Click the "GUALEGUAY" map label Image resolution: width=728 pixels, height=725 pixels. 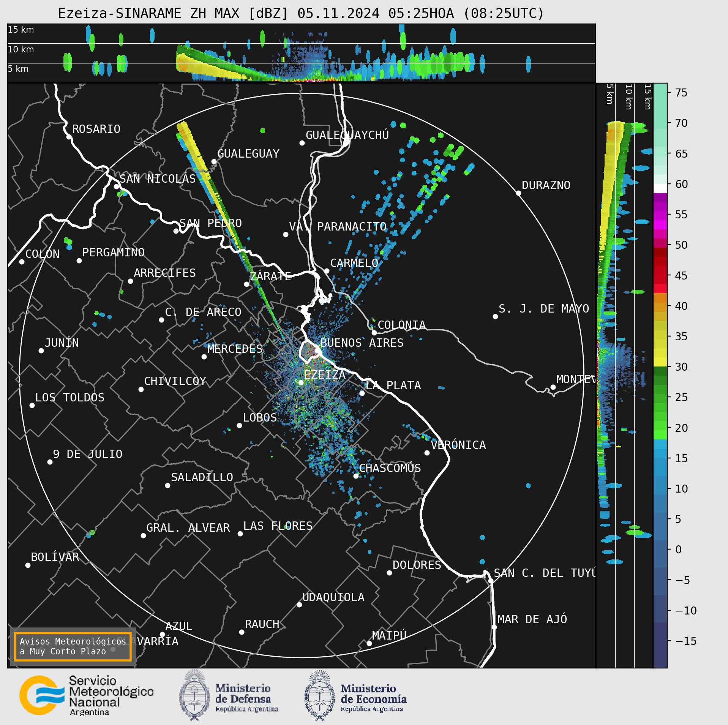tap(248, 153)
